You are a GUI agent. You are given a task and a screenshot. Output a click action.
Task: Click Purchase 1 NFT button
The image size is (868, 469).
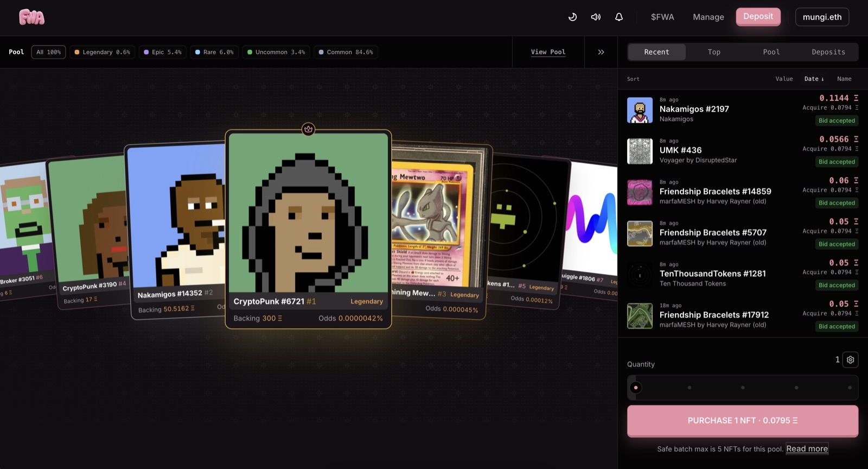(743, 421)
